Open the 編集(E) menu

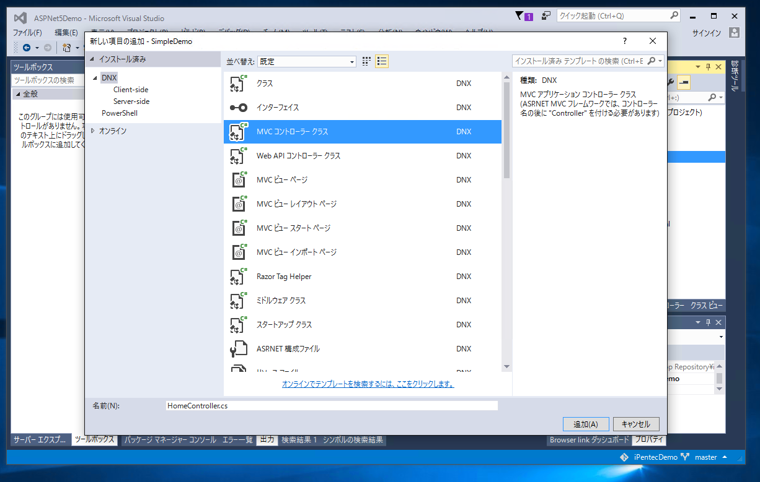click(x=66, y=32)
